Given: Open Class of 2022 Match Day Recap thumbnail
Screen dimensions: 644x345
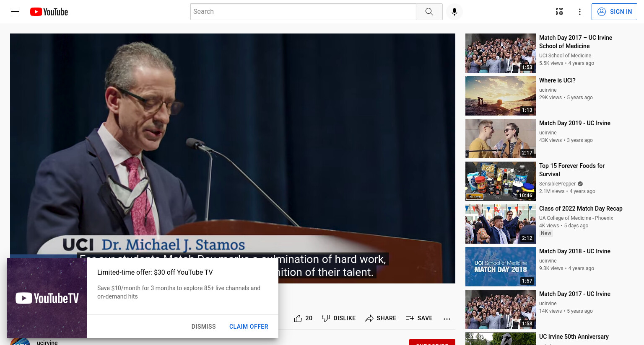Looking at the screenshot, I should click(x=501, y=224).
